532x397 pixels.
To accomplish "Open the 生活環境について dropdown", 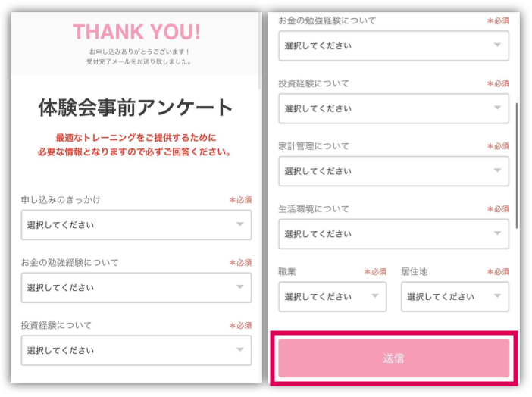I will tap(393, 234).
